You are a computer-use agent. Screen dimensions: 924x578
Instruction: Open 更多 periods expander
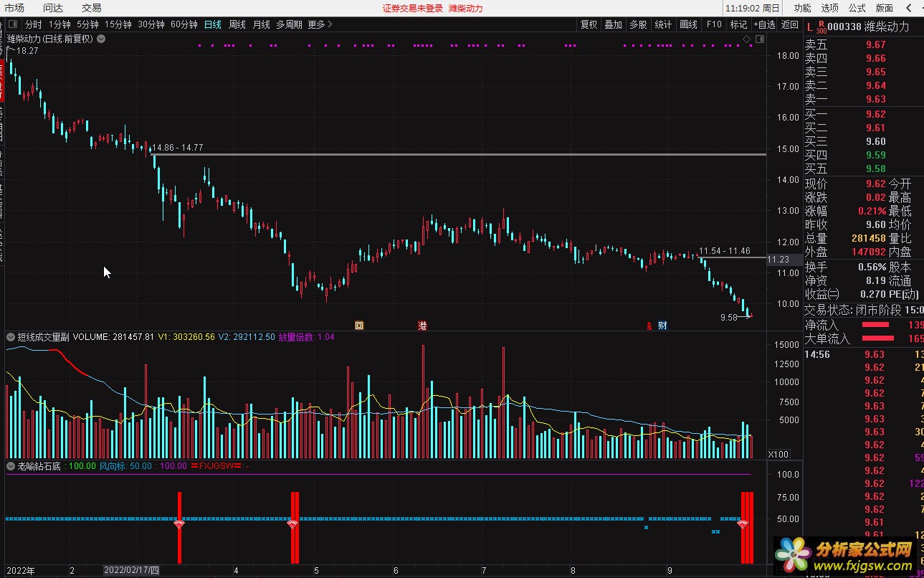(x=320, y=24)
